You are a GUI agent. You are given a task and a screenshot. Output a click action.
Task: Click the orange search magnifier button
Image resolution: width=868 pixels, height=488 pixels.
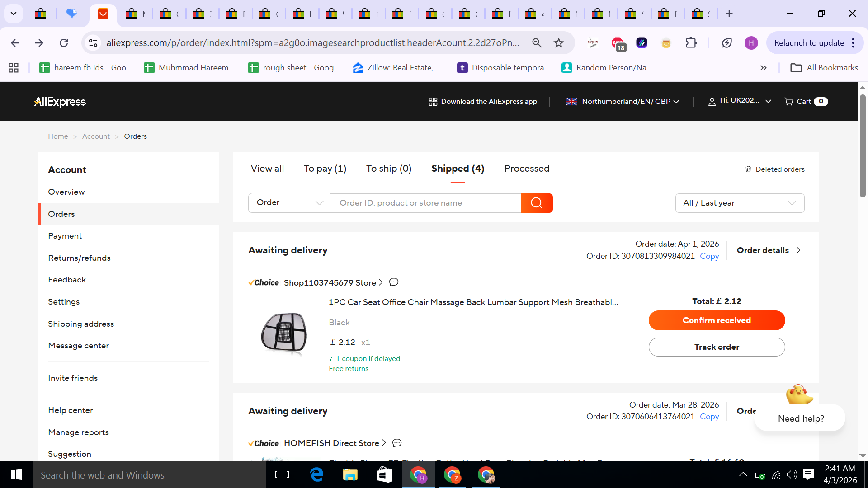point(536,203)
